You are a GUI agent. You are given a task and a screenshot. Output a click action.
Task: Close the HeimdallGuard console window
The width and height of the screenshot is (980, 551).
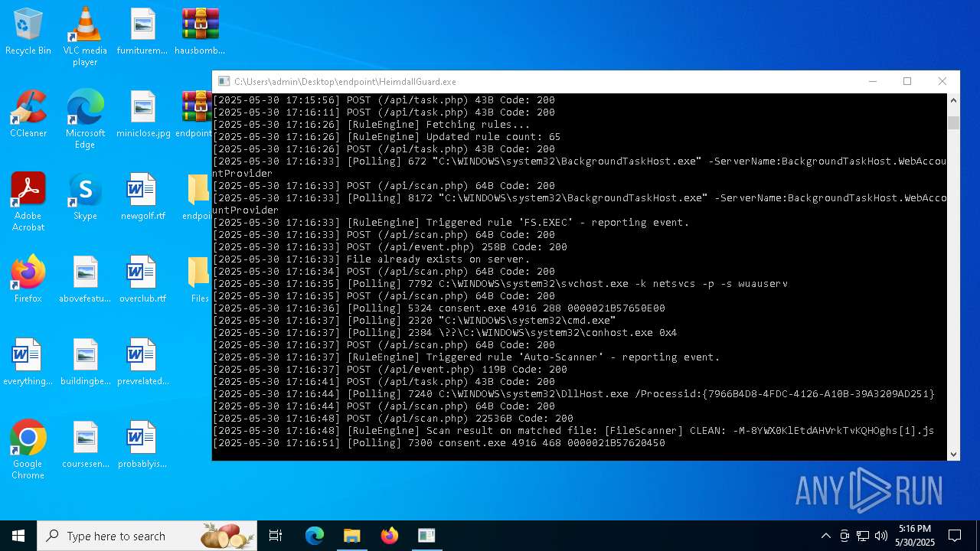942,81
